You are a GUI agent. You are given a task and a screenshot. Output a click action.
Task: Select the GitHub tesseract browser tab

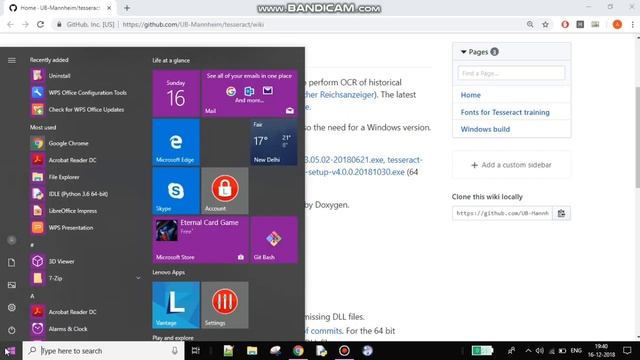click(60, 8)
